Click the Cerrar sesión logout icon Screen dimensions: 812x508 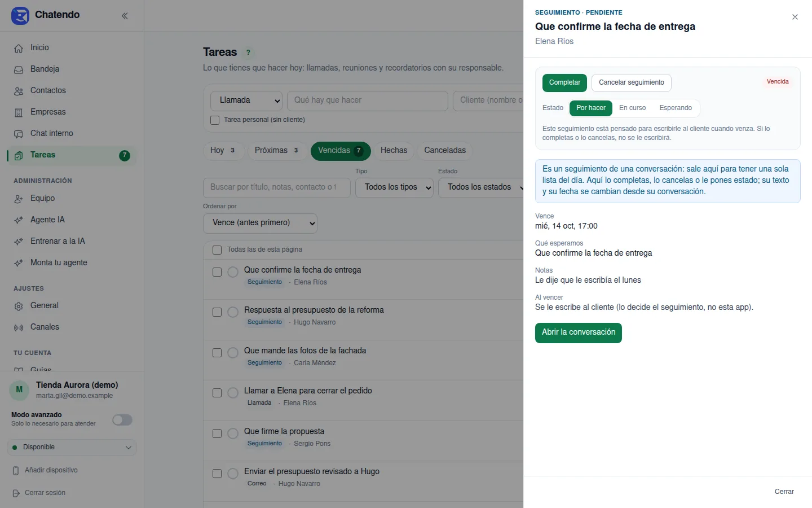[x=16, y=493]
